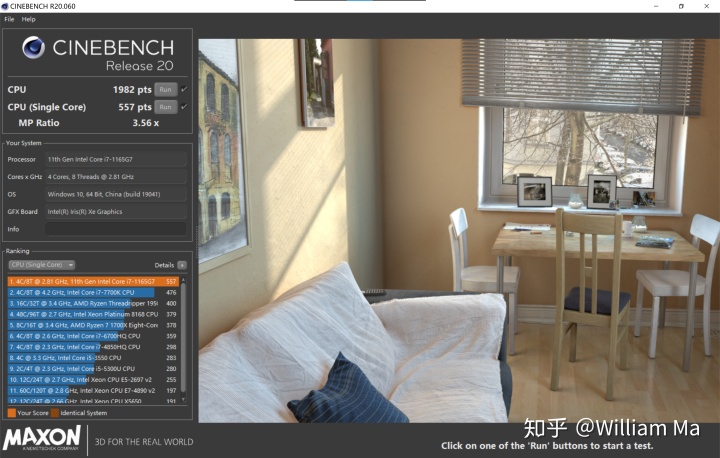This screenshot has height=458, width=720.
Task: Click the 1982 pts CPU score
Action: (x=132, y=90)
